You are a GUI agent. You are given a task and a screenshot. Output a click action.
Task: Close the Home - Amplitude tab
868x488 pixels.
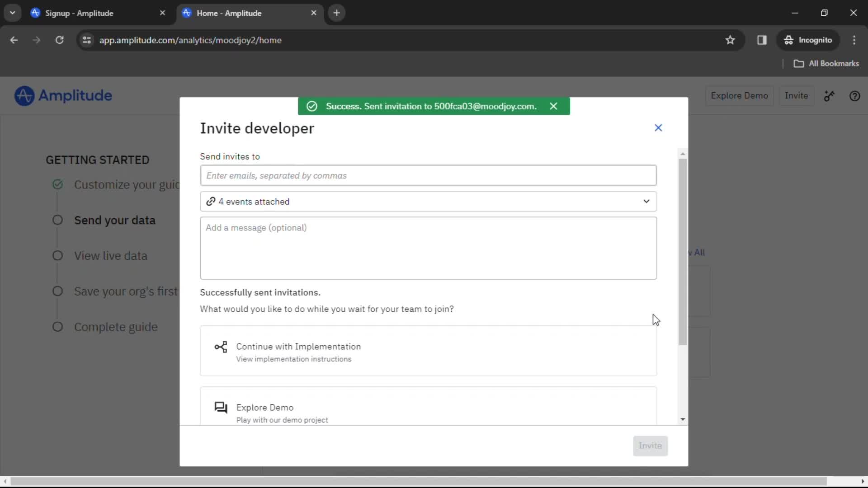[314, 13]
